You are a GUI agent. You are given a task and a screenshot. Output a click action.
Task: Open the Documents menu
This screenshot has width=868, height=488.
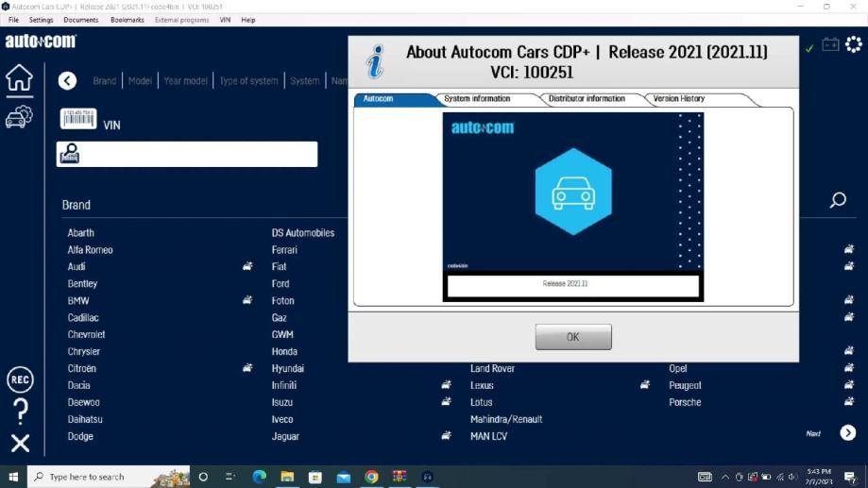[x=81, y=20]
